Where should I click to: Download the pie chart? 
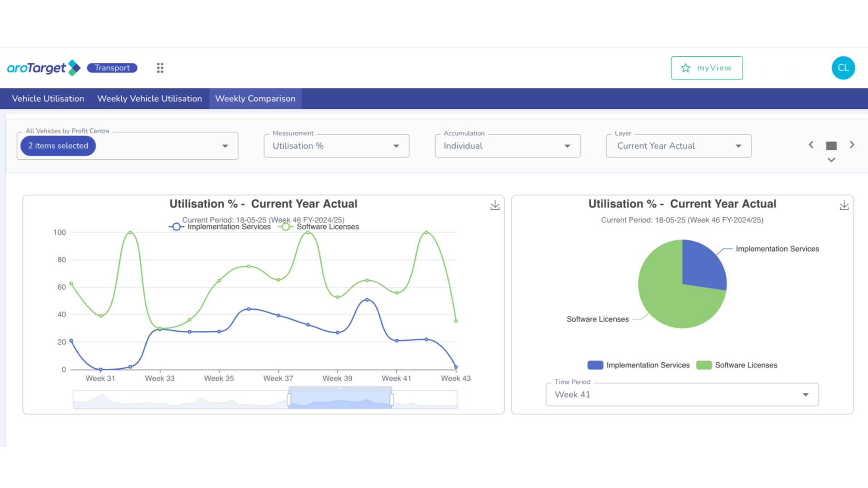(x=844, y=205)
